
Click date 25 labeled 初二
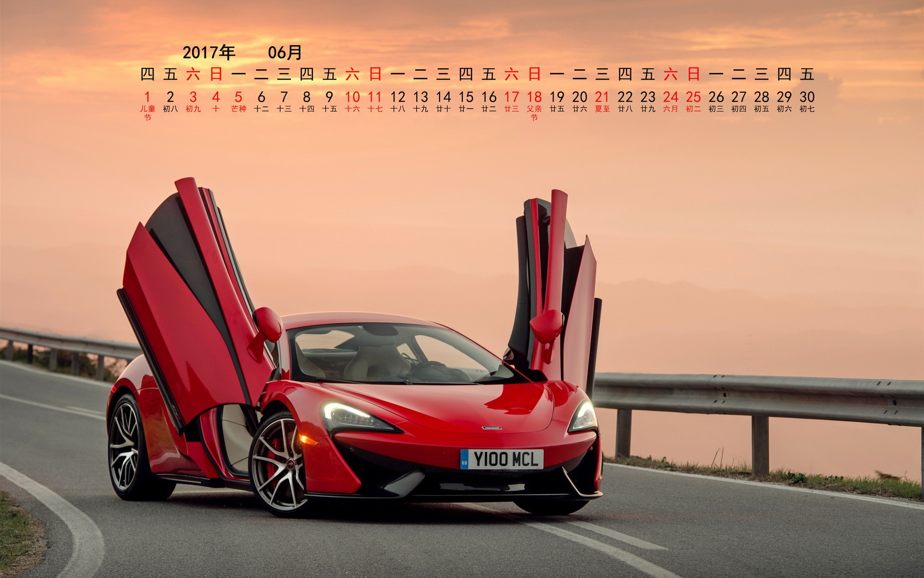pyautogui.click(x=693, y=97)
